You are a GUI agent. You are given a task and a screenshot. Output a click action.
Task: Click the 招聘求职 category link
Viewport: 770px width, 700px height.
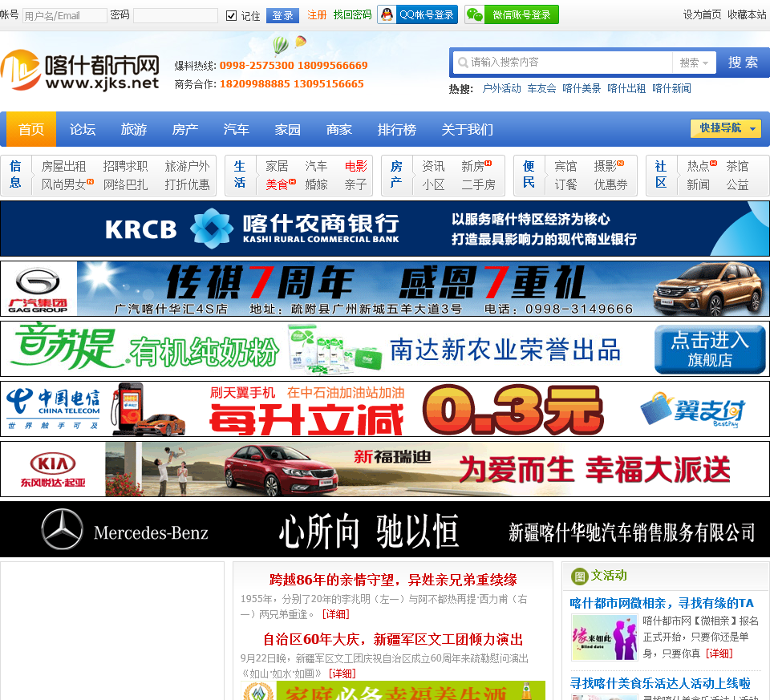pos(125,167)
